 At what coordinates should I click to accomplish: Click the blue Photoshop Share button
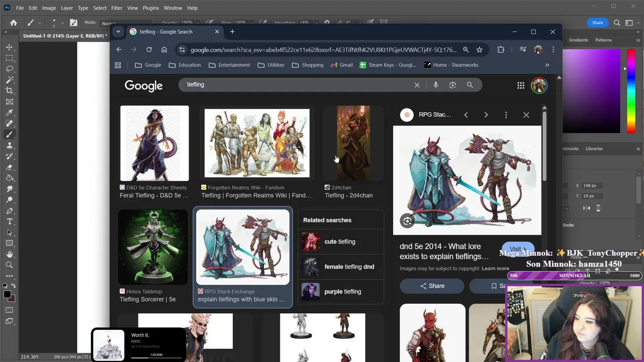pos(597,23)
